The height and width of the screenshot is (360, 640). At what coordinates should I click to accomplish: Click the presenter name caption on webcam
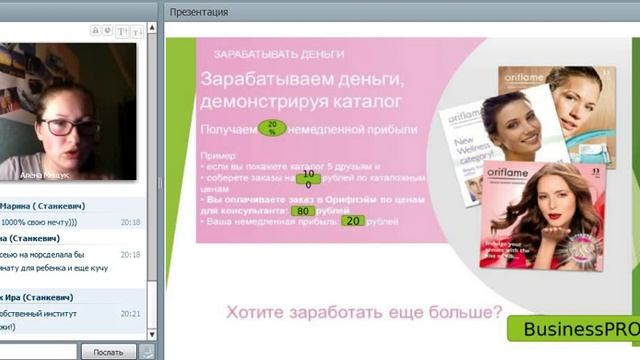(x=44, y=175)
